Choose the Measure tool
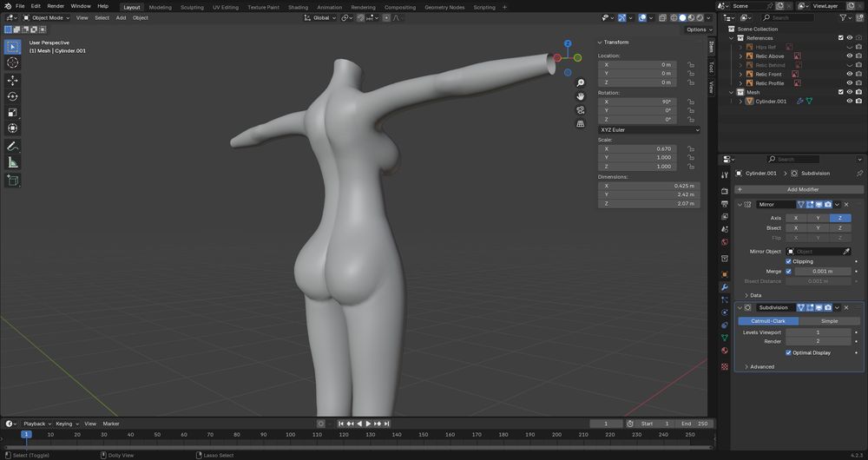868x460 pixels. click(12, 163)
